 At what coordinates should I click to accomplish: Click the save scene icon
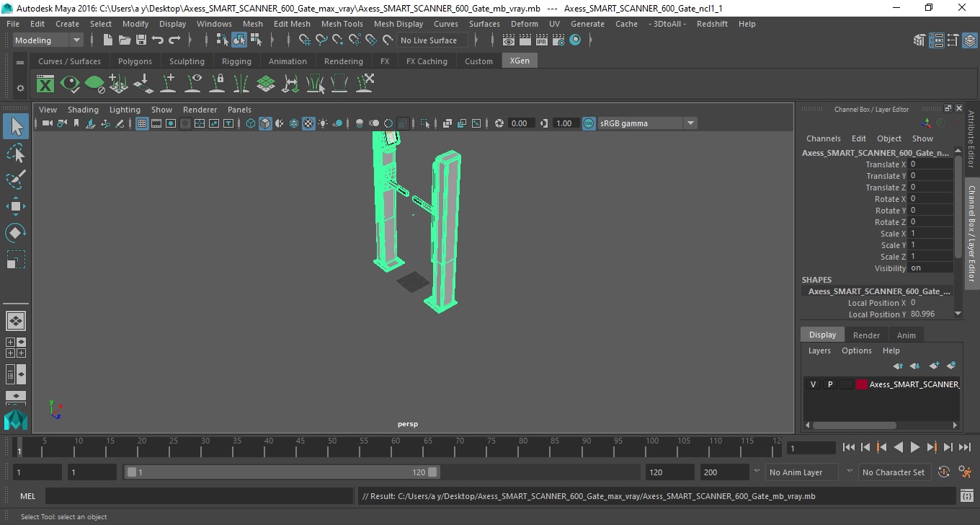point(141,40)
